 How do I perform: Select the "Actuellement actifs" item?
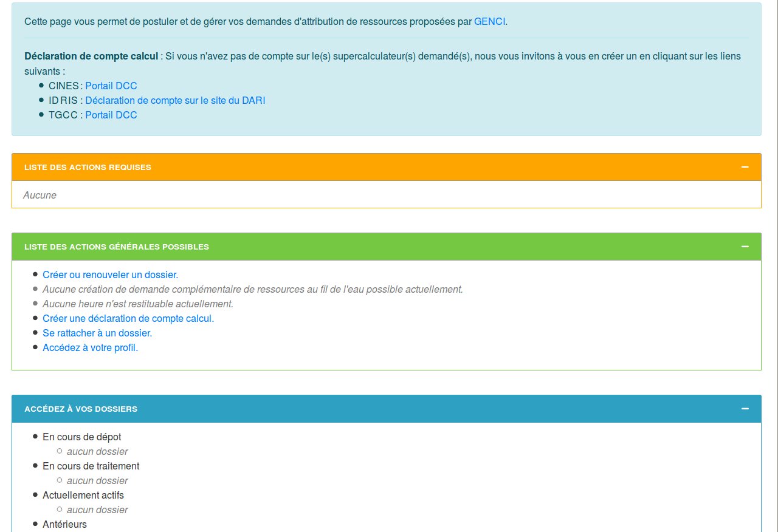point(83,495)
